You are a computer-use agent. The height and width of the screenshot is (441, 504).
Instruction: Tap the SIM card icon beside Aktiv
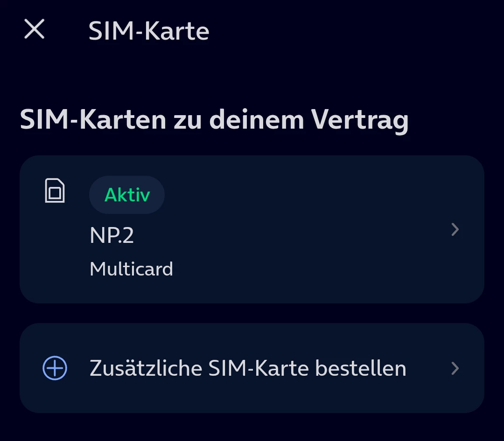55,191
